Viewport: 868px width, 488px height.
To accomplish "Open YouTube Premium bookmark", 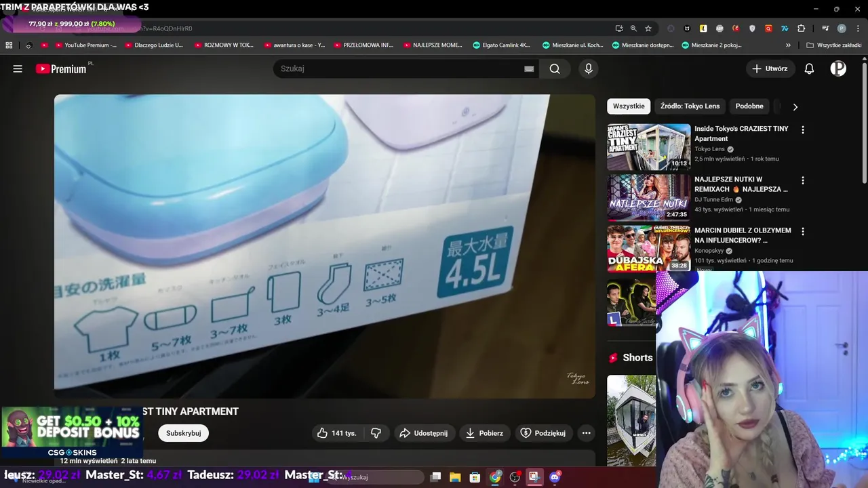I will (86, 45).
